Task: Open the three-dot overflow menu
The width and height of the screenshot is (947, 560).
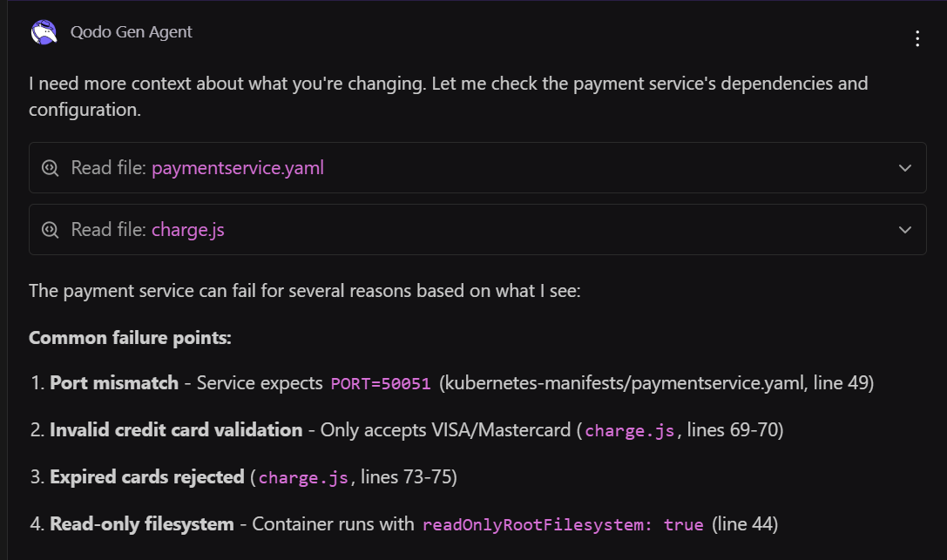Action: pos(917,38)
